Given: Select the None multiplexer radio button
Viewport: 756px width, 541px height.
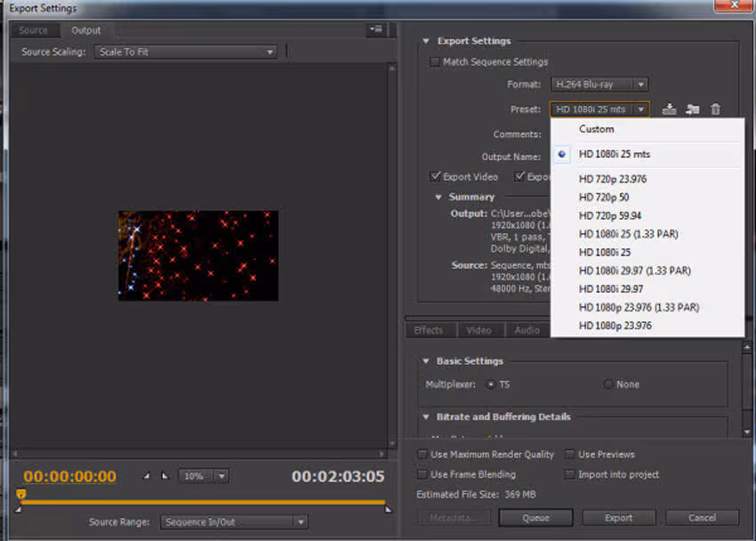Looking at the screenshot, I should tap(608, 384).
